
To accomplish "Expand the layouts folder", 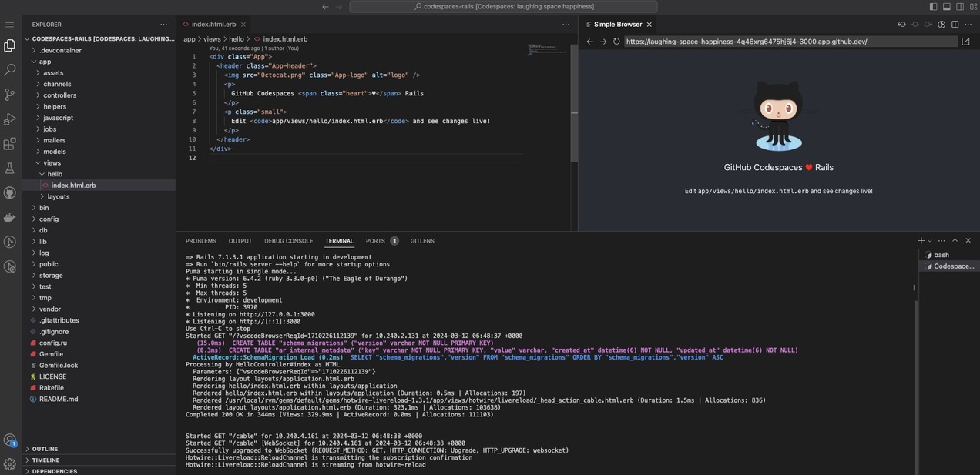I will (x=100, y=196).
